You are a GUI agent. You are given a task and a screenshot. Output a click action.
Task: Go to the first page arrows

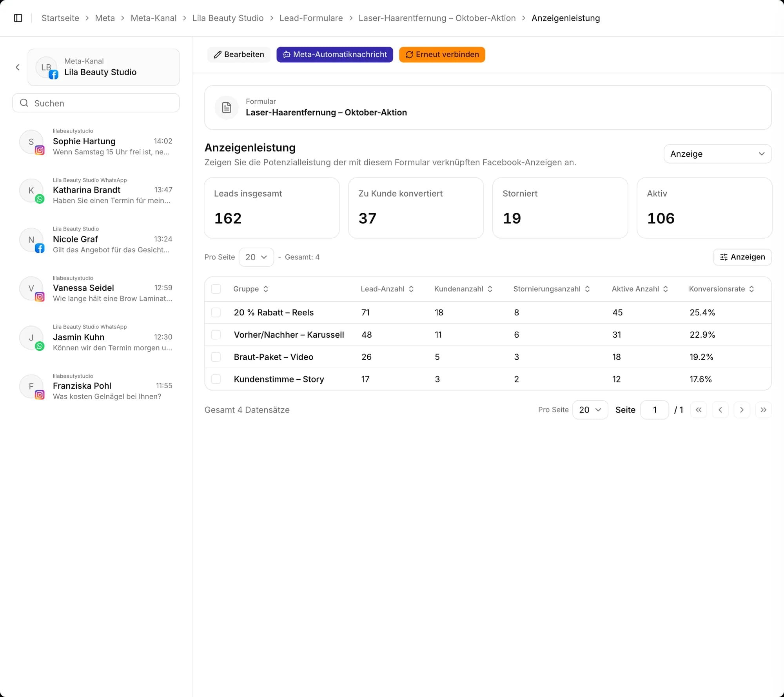coord(699,410)
